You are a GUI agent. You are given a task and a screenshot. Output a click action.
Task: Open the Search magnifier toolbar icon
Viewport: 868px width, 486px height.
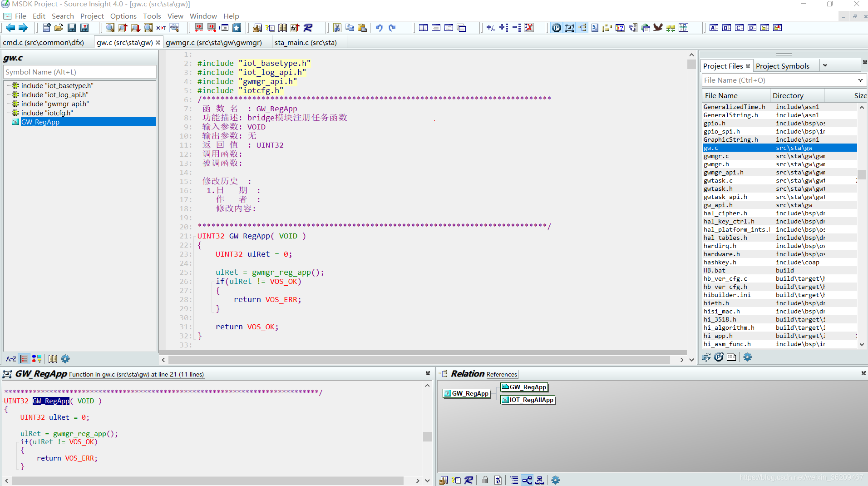(x=110, y=28)
